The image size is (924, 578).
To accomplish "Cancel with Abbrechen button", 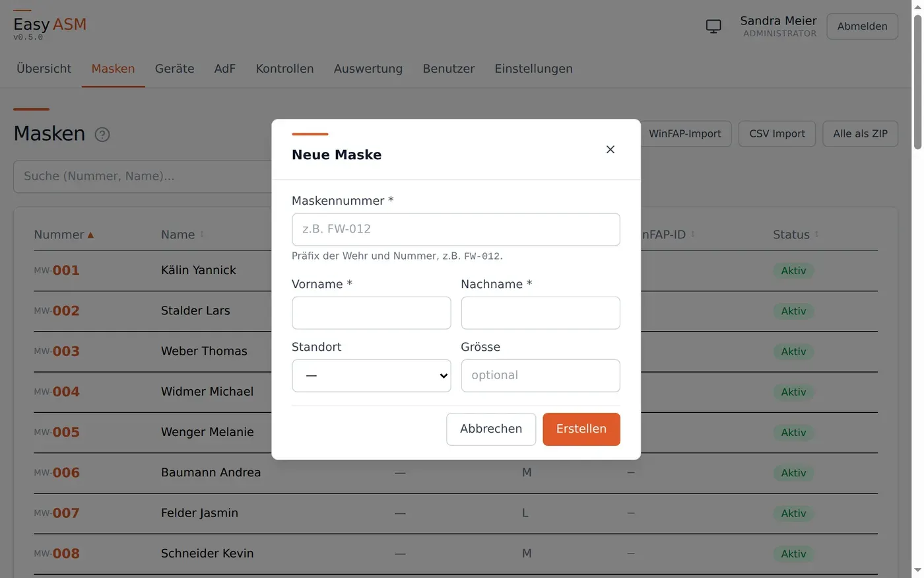I will coord(491,429).
